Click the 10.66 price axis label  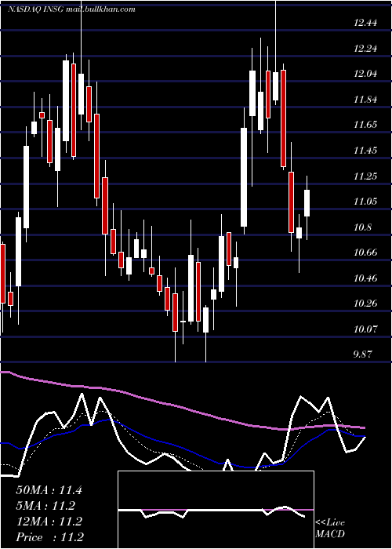(365, 253)
